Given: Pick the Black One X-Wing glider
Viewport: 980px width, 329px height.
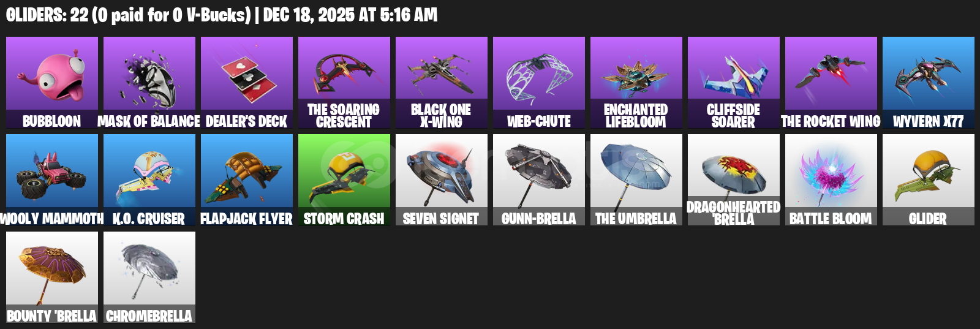Looking at the screenshot, I should [x=442, y=83].
